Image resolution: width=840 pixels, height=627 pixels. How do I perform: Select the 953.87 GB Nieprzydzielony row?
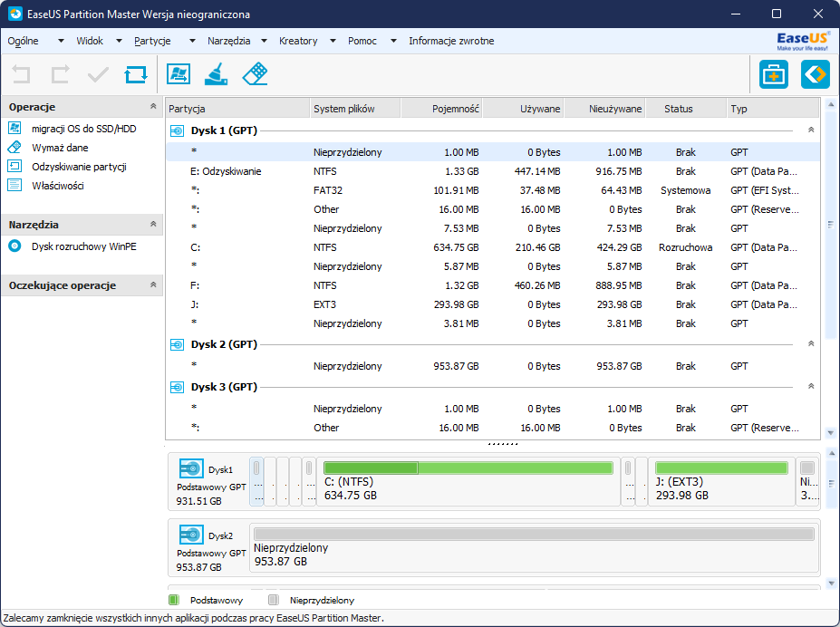pos(492,366)
